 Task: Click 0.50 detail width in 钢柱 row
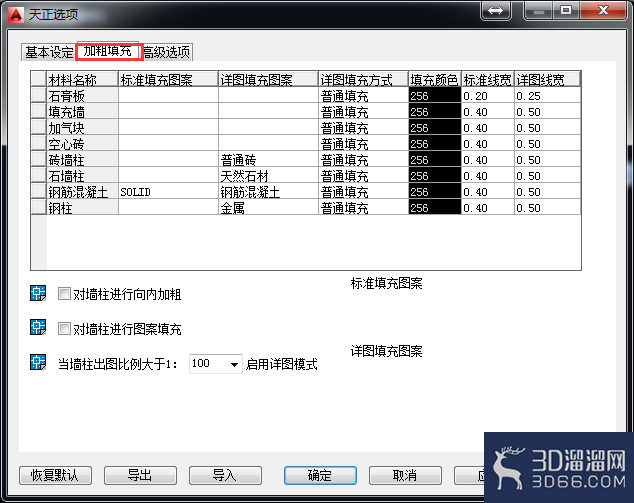click(x=547, y=208)
